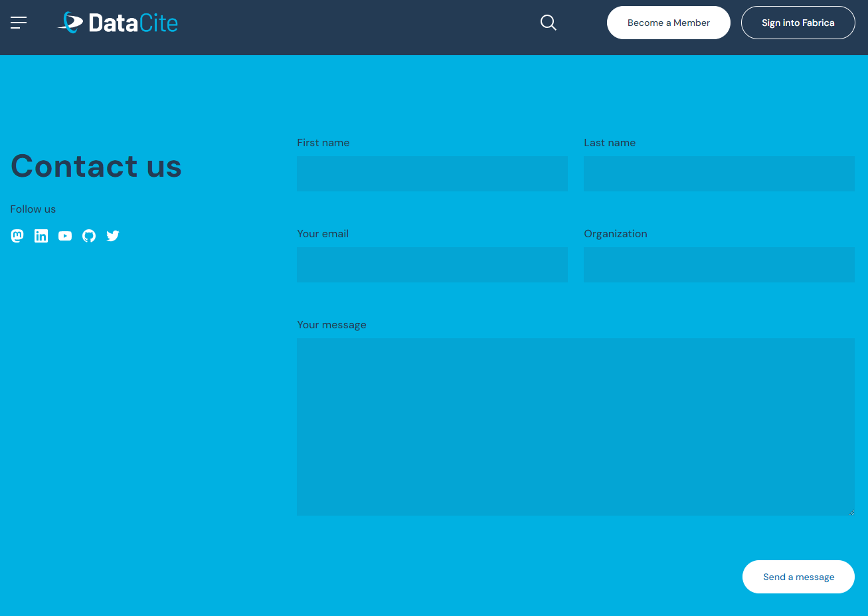Screen dimensions: 868x616
Task: Open the LinkedIn social icon
Action: [41, 236]
